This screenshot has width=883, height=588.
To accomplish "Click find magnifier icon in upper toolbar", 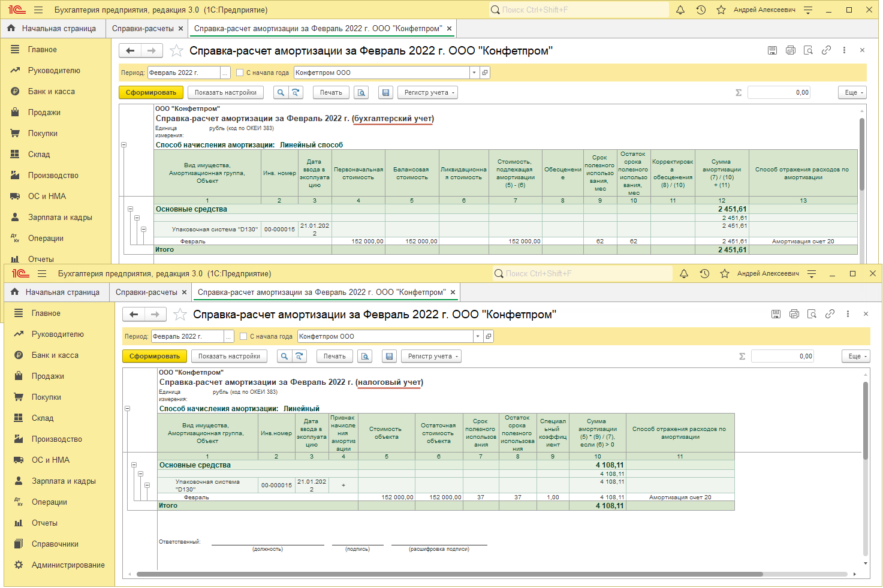I will point(281,92).
